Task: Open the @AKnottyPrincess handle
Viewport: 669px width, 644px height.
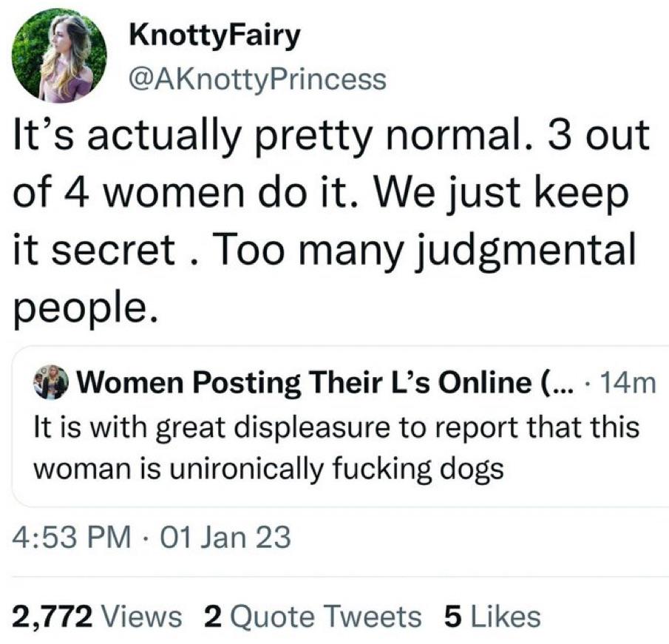Action: click(257, 78)
